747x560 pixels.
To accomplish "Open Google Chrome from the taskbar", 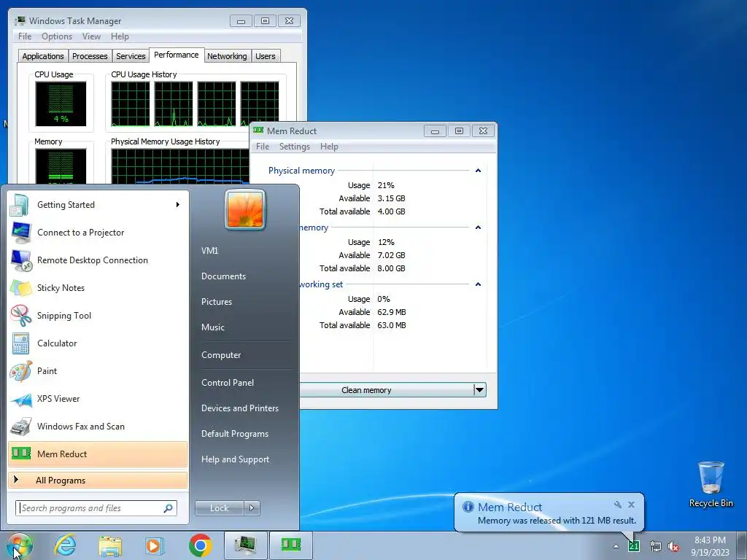I will click(200, 545).
